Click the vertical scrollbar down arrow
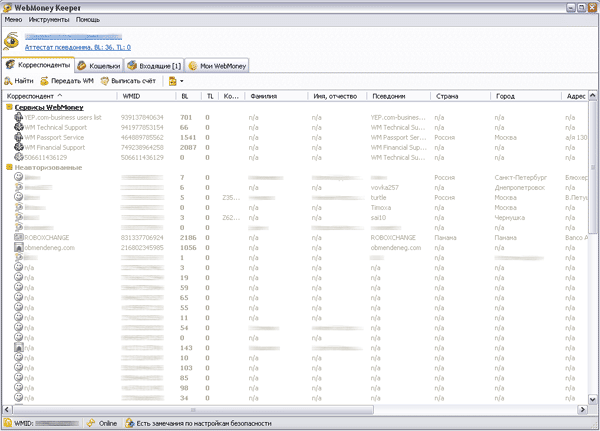The width and height of the screenshot is (600, 431). [592, 399]
